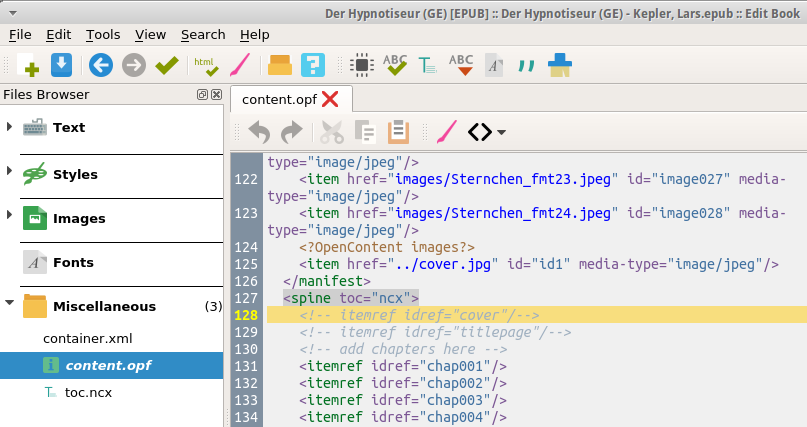Open the Tools menu
Screen dimensions: 807x427
(103, 34)
